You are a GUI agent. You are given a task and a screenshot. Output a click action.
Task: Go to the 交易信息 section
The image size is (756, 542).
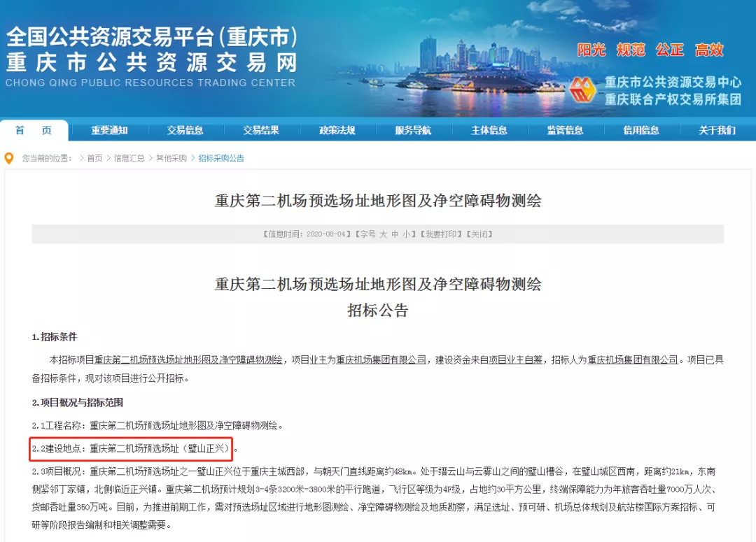185,130
